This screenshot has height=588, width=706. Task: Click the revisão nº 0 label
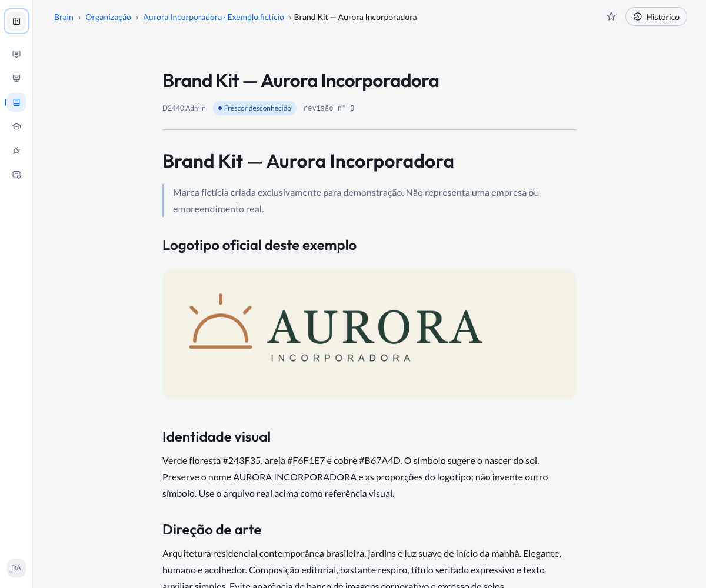pyautogui.click(x=329, y=108)
